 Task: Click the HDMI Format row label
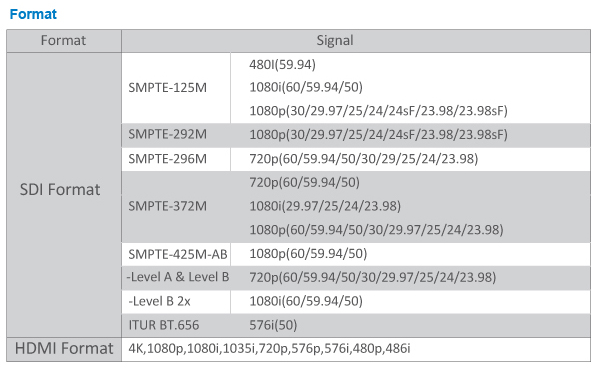tap(64, 349)
